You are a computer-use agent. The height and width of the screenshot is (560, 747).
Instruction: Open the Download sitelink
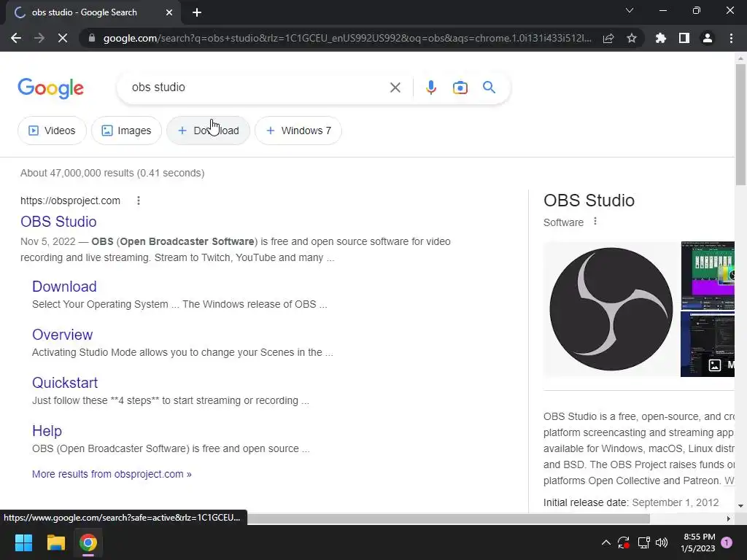click(64, 286)
